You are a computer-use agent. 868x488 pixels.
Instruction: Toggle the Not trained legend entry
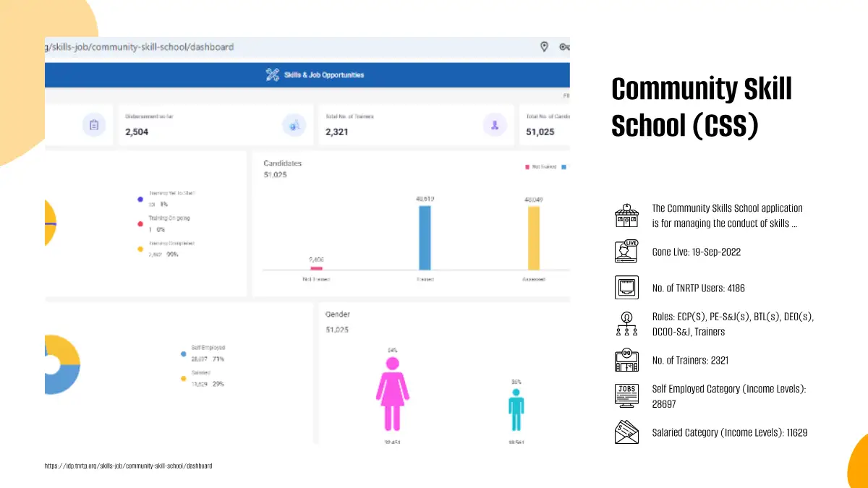pyautogui.click(x=541, y=167)
